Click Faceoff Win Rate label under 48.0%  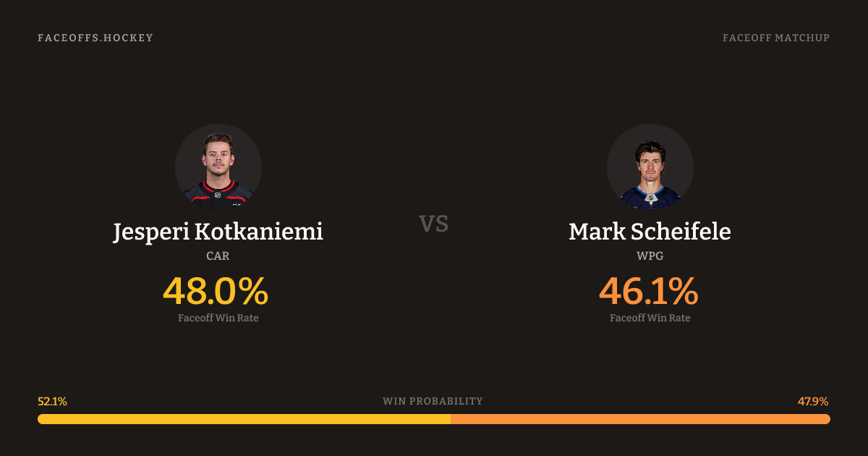pos(218,318)
